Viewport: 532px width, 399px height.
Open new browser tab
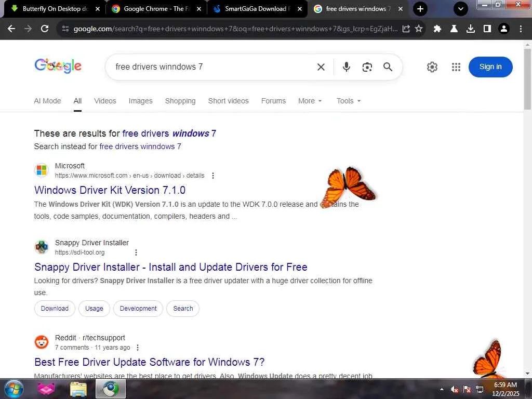click(420, 9)
